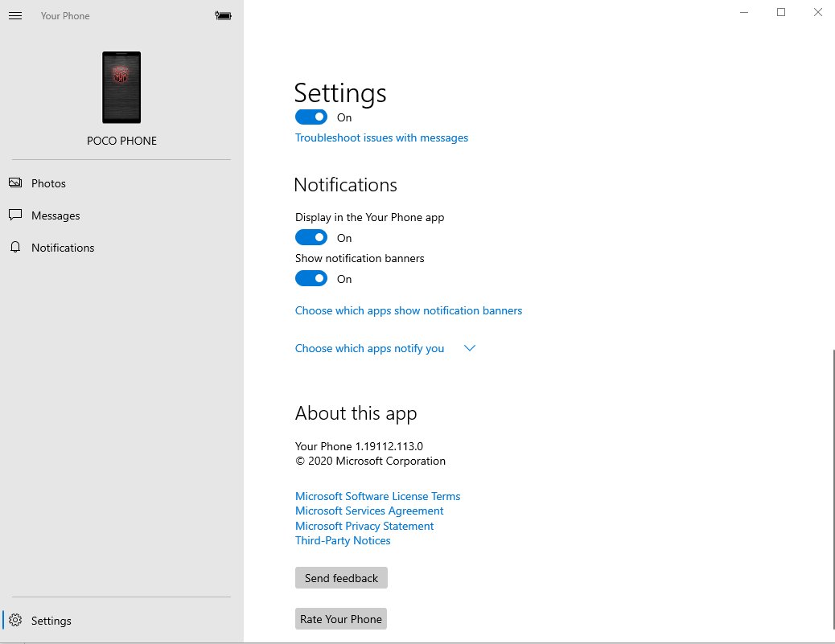Open the hamburger navigation menu
Image resolution: width=835 pixels, height=644 pixels.
coord(15,16)
